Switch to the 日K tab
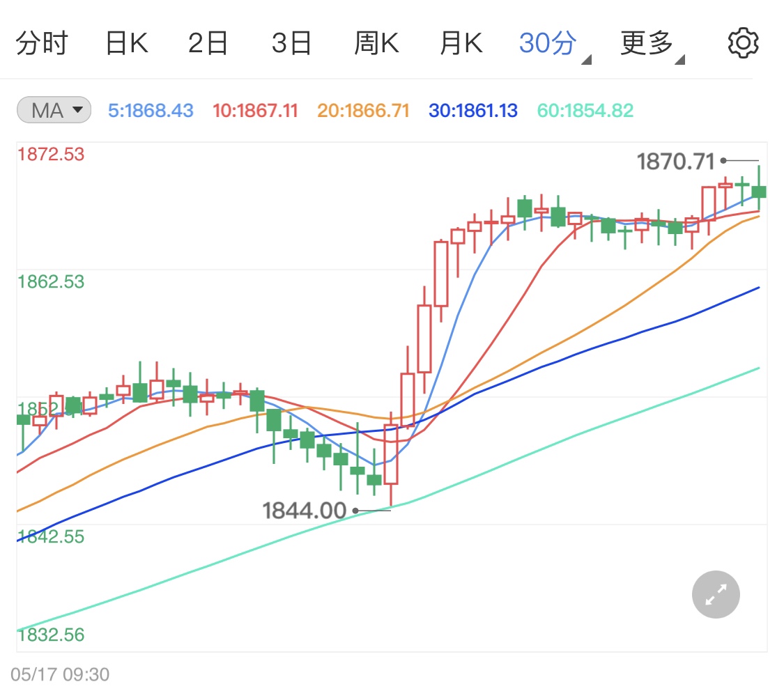The image size is (784, 691). click(127, 43)
